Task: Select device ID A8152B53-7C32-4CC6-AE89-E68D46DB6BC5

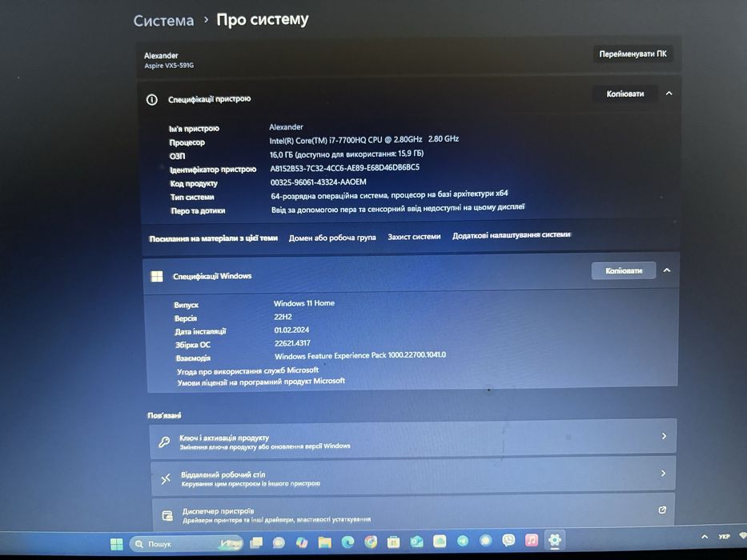Action: click(345, 168)
